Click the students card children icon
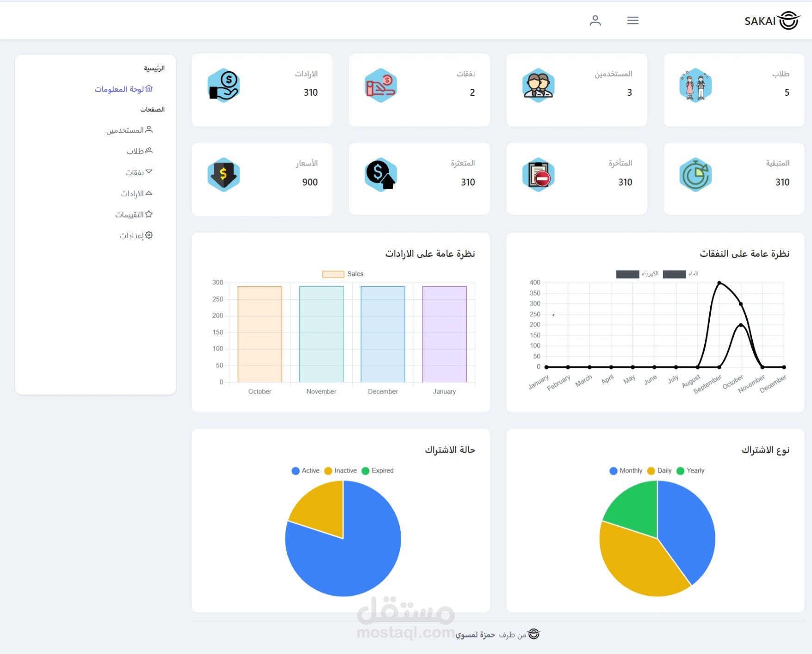This screenshot has width=812, height=654. click(x=695, y=86)
